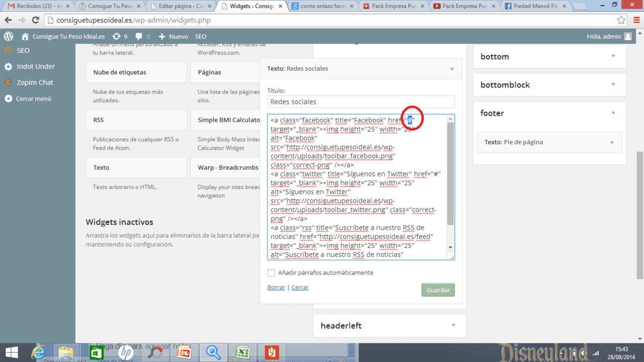Click the textarea scroll down arrow
Screen dimensions: 644x362
(451, 247)
